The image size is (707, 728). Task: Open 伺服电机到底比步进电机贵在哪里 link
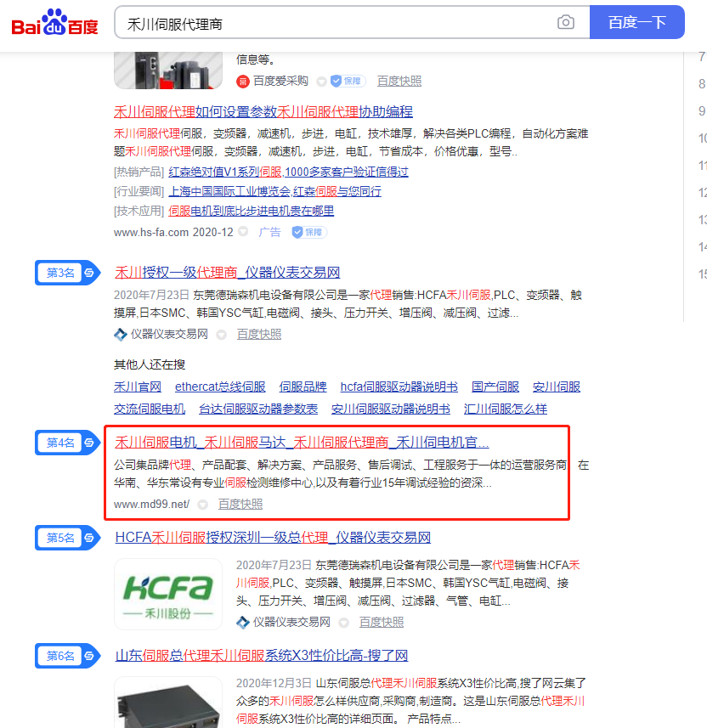tap(252, 212)
